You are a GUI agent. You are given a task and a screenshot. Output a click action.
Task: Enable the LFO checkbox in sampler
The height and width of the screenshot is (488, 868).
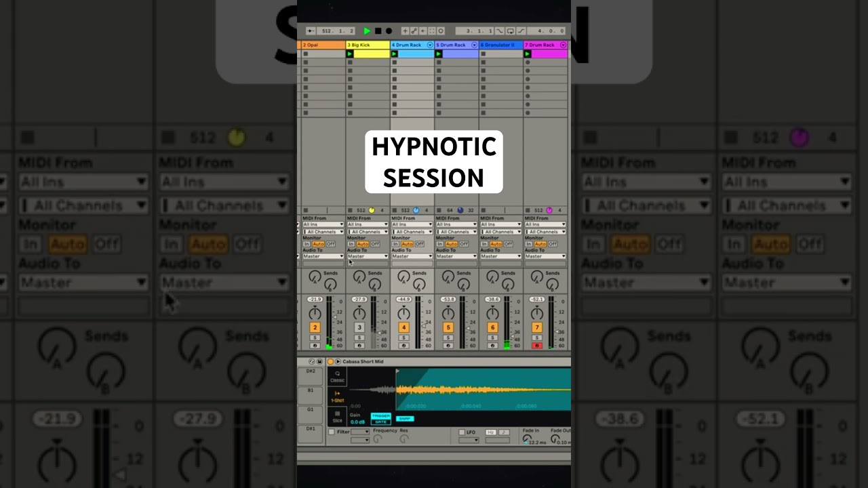[462, 432]
